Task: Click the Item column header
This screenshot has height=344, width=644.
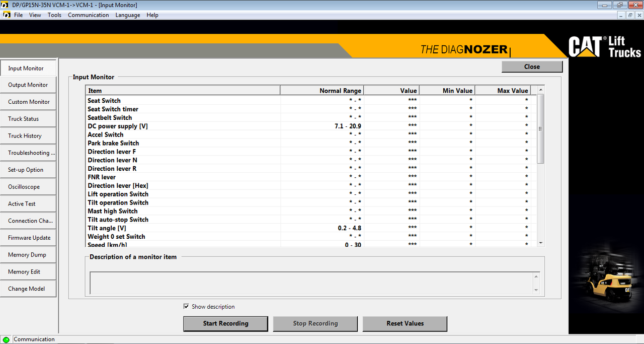Action: point(183,91)
